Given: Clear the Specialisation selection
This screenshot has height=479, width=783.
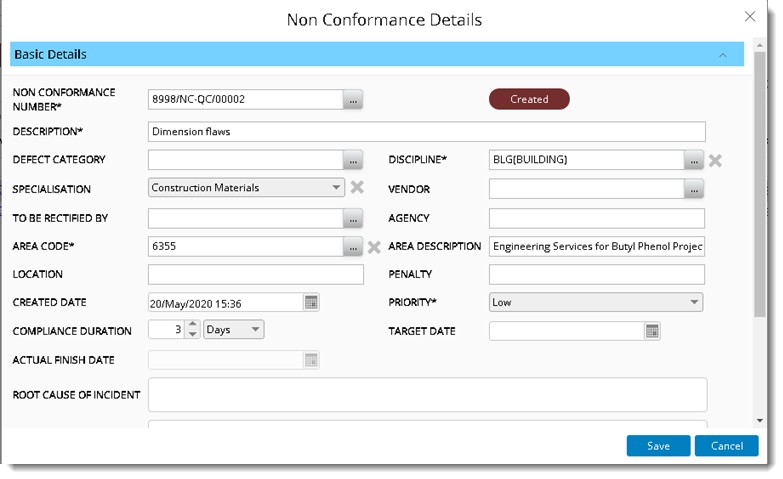Looking at the screenshot, I should [x=357, y=187].
